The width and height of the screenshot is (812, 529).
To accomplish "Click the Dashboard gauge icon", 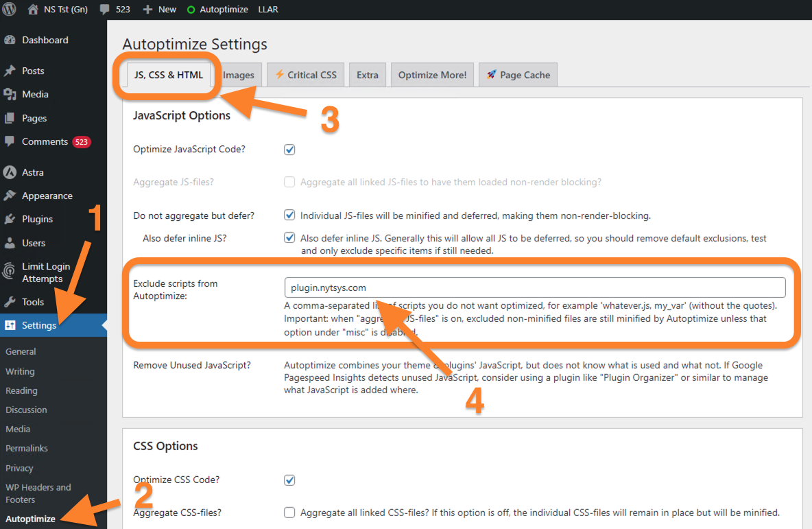I will click(x=10, y=40).
